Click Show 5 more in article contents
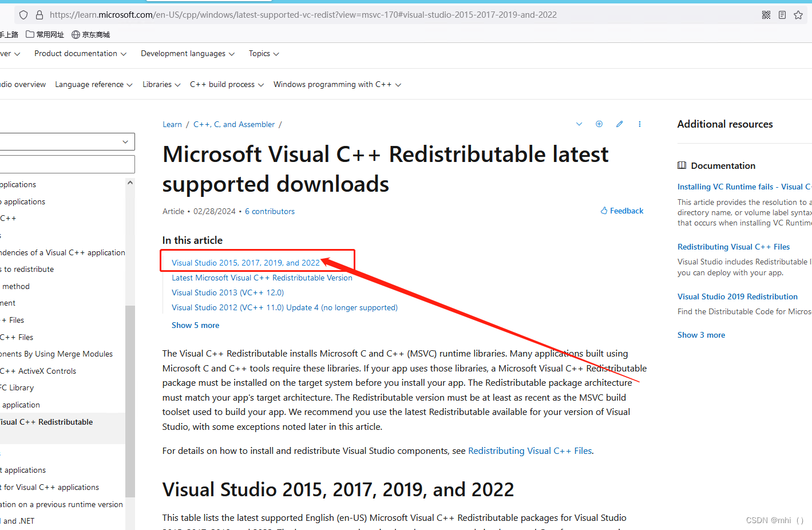812x530 pixels. 195,325
